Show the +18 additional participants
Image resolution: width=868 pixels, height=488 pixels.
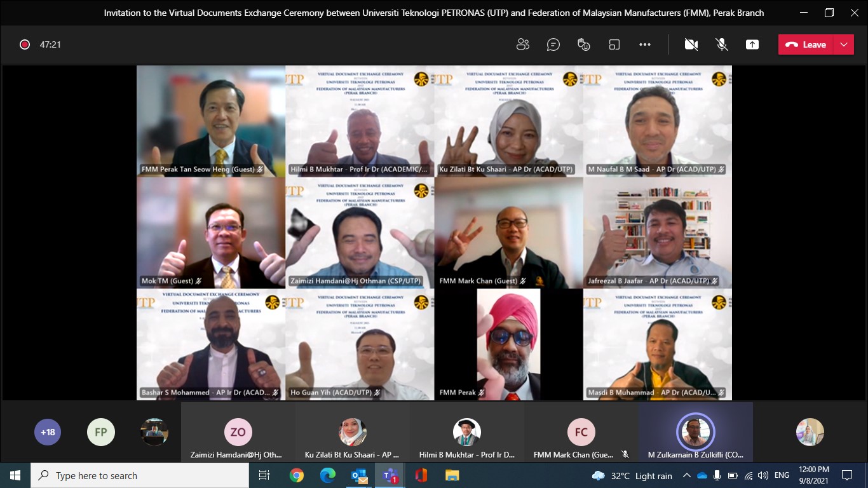(48, 432)
